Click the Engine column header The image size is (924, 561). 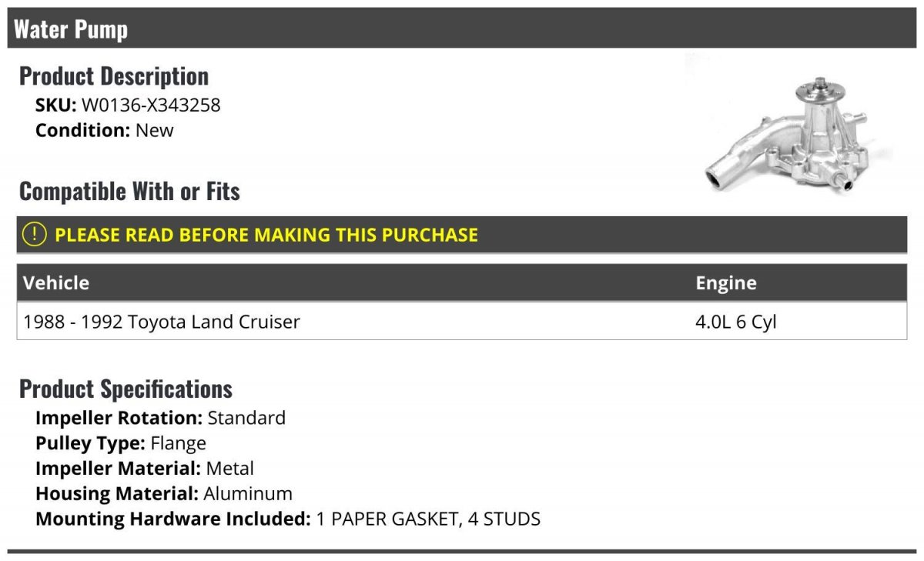[725, 282]
